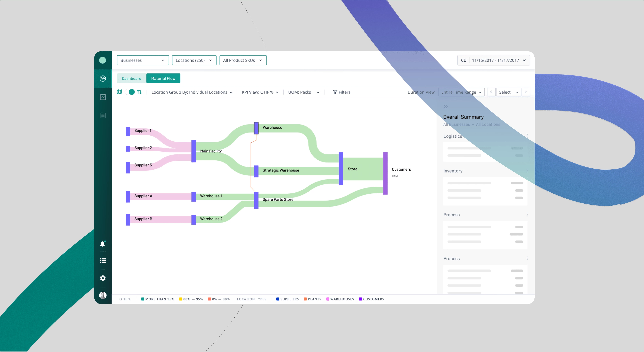The image size is (644, 352).
Task: Open the list report sidebar icon
Action: [x=103, y=115]
